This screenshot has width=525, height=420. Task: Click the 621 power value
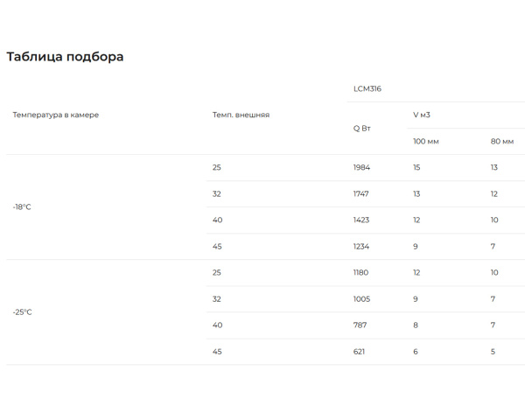click(x=359, y=351)
